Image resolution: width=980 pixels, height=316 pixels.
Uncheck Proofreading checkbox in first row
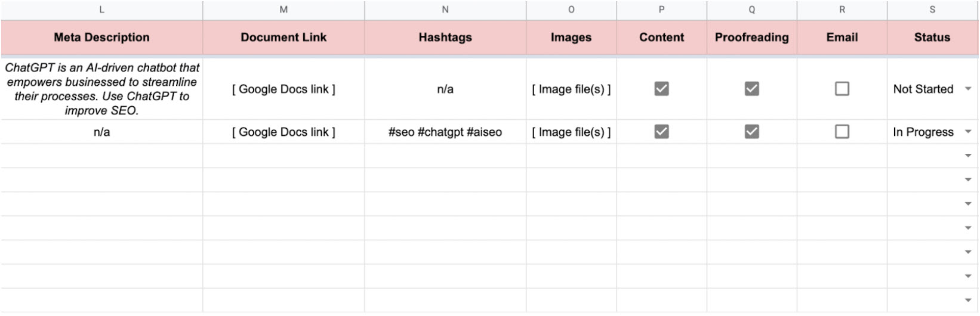(751, 89)
